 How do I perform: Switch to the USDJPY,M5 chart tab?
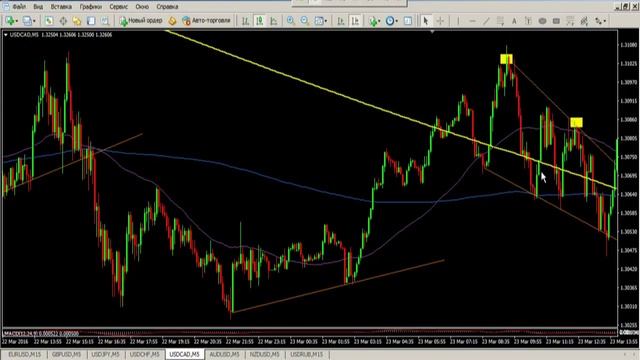[x=105, y=355]
